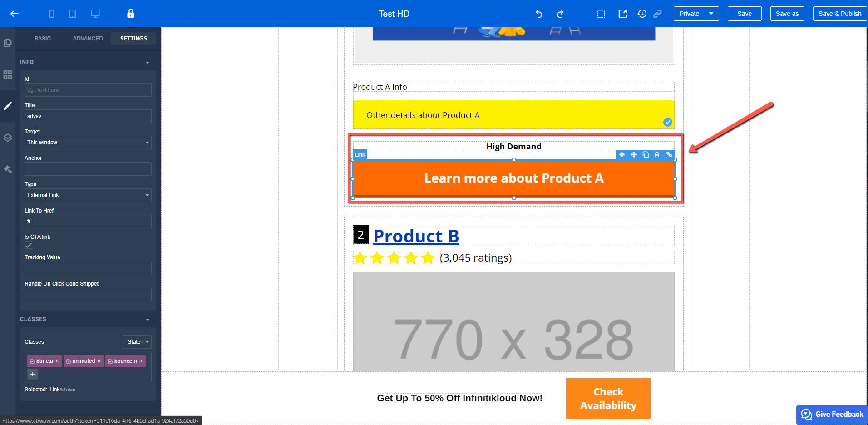
Task: Click the Save as button
Action: [x=787, y=14]
